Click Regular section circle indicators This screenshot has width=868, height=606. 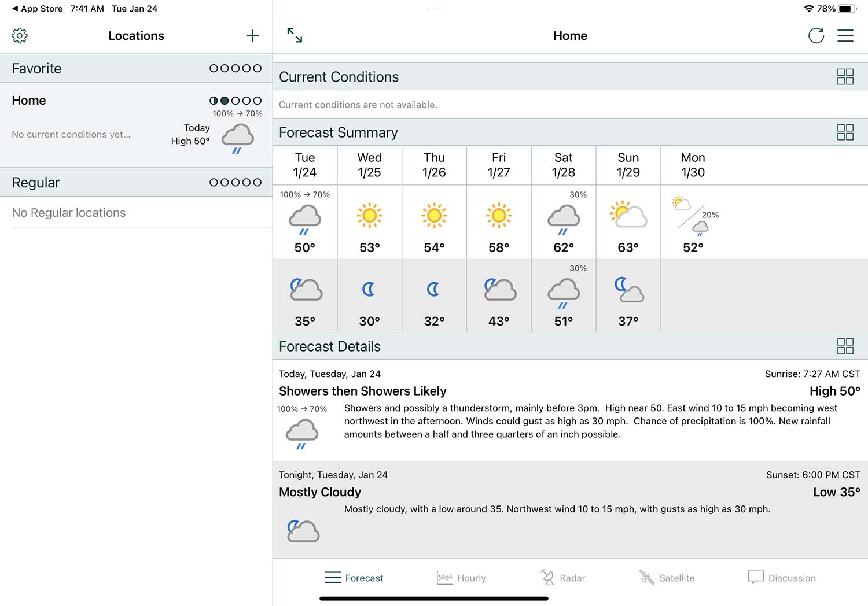coord(235,183)
